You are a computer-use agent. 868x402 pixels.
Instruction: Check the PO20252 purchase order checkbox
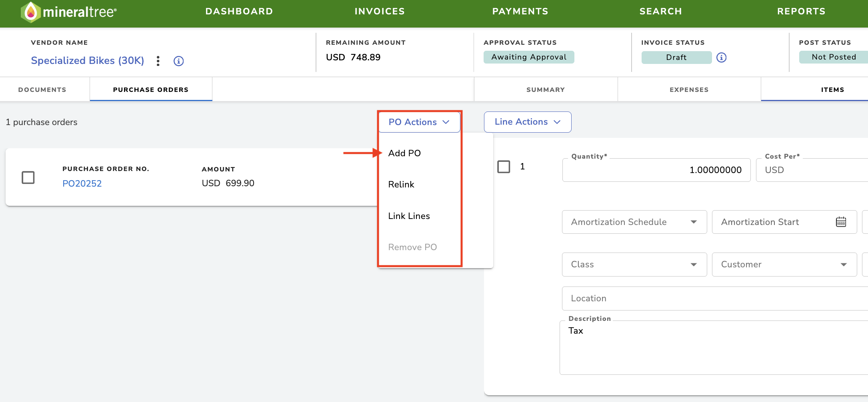click(x=28, y=177)
